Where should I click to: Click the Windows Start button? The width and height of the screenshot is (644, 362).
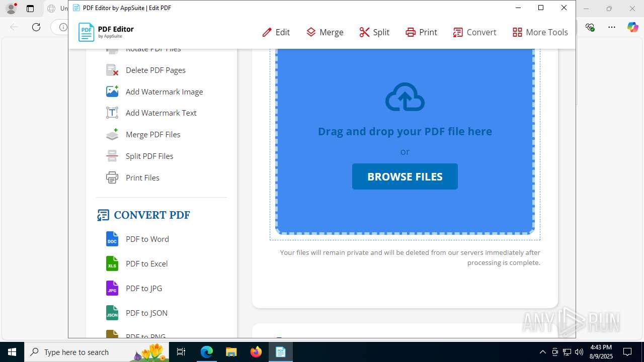click(x=12, y=352)
